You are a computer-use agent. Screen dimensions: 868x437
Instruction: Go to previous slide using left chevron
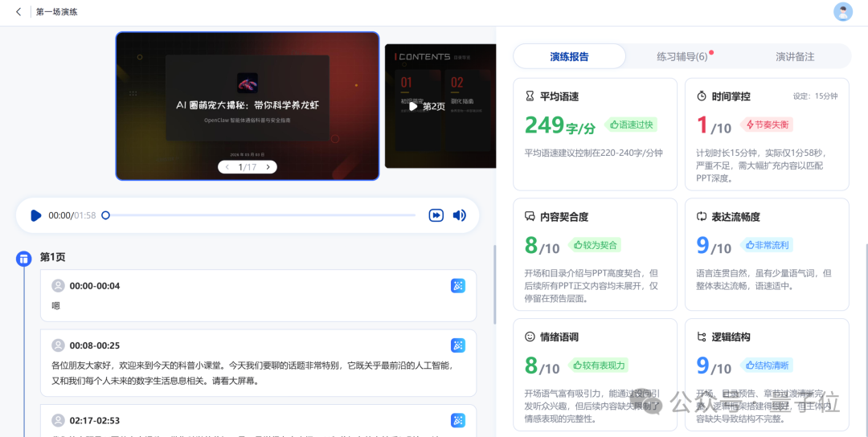227,167
